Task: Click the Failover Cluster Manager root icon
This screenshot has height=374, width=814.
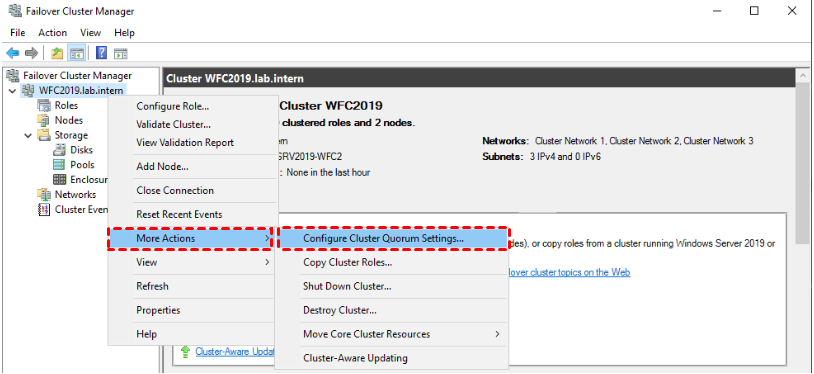Action: pos(12,76)
